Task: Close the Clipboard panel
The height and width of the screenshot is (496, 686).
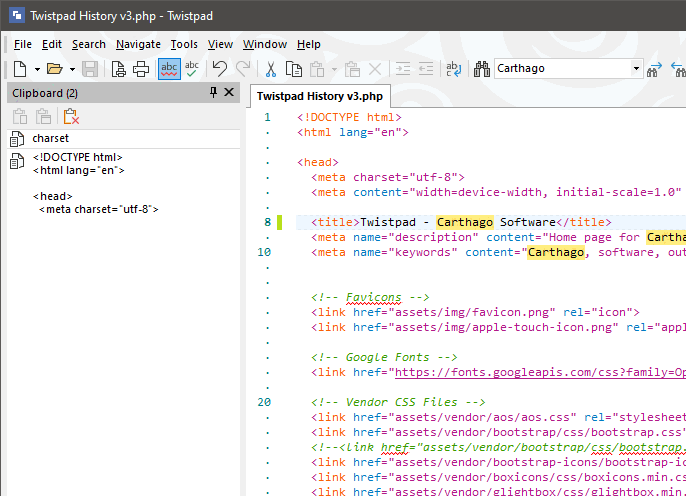Action: coord(229,92)
